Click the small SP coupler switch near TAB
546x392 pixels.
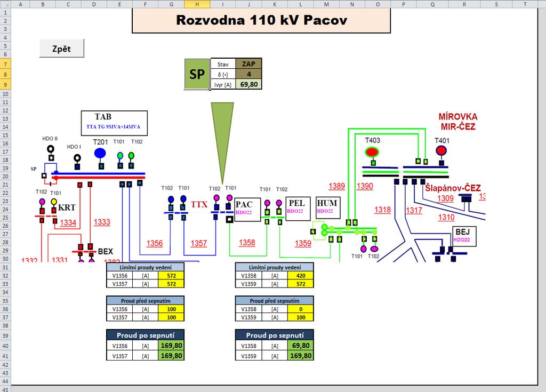44,175
